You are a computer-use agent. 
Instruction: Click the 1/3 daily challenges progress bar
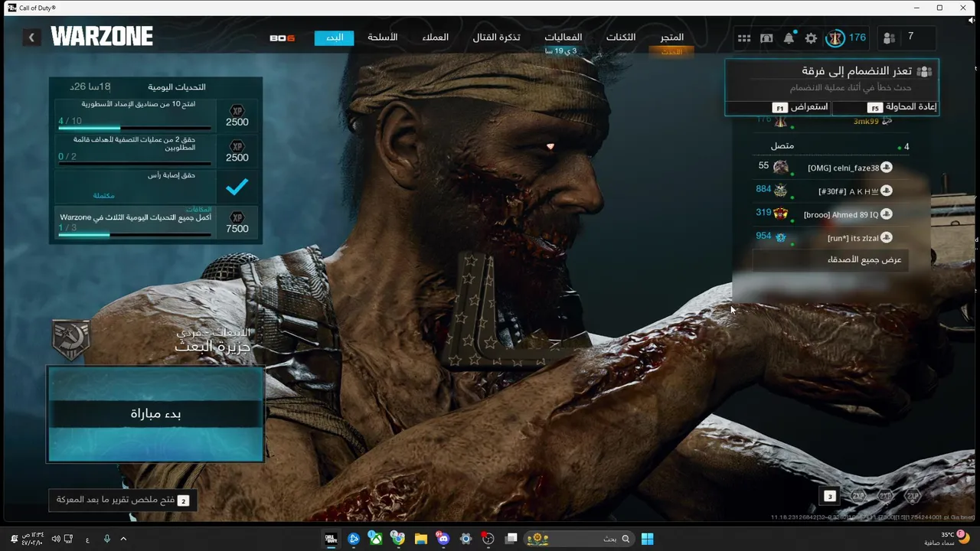(x=135, y=234)
